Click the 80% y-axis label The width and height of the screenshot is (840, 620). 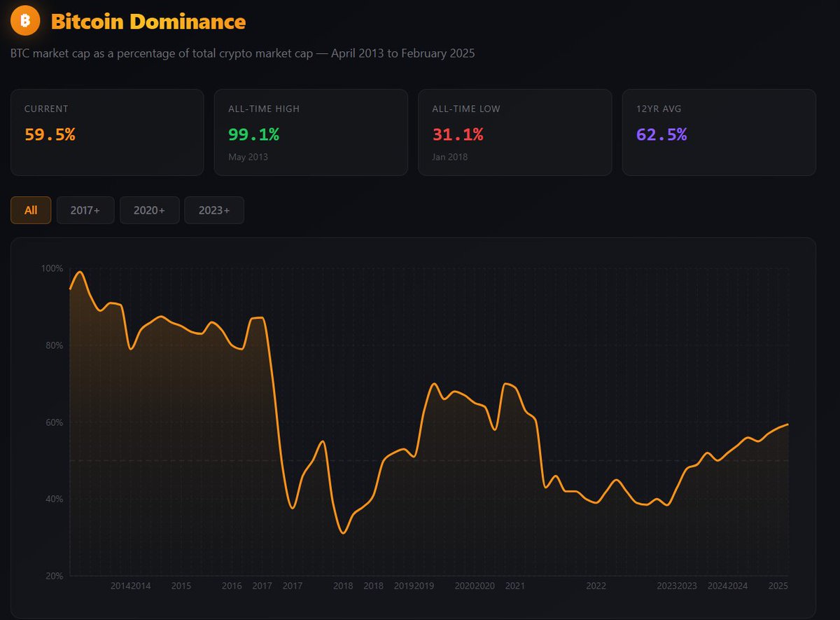(54, 345)
